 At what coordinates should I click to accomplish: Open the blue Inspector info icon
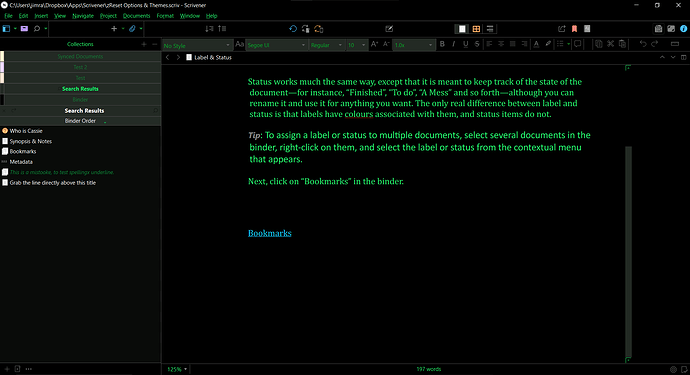[x=683, y=29]
